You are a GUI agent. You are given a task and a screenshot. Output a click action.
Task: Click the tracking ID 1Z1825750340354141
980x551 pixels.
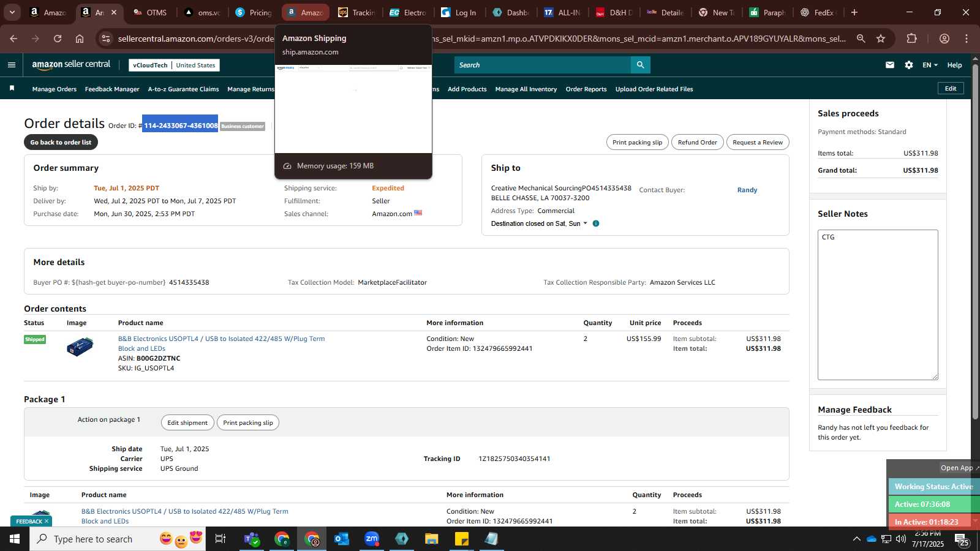pyautogui.click(x=514, y=459)
